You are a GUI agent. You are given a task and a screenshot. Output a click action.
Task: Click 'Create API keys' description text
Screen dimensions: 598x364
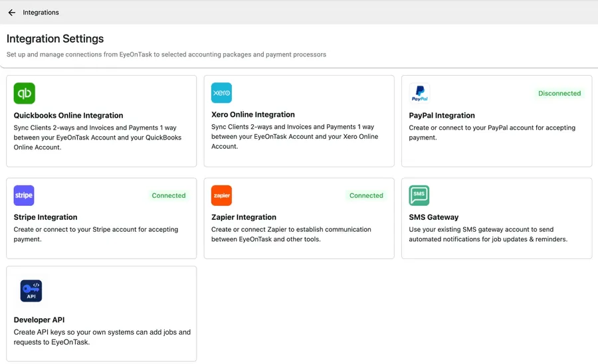pos(102,337)
